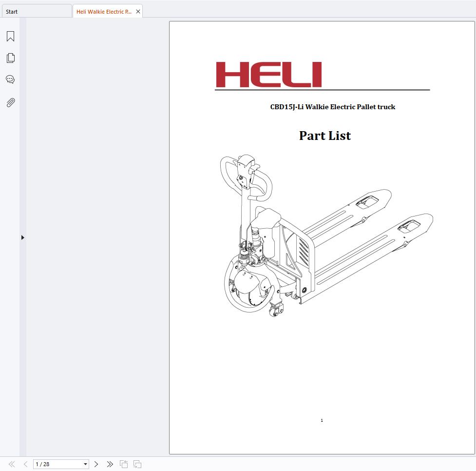Expand the collapsed side navigation panel
The height and width of the screenshot is (471, 476).
(23, 237)
